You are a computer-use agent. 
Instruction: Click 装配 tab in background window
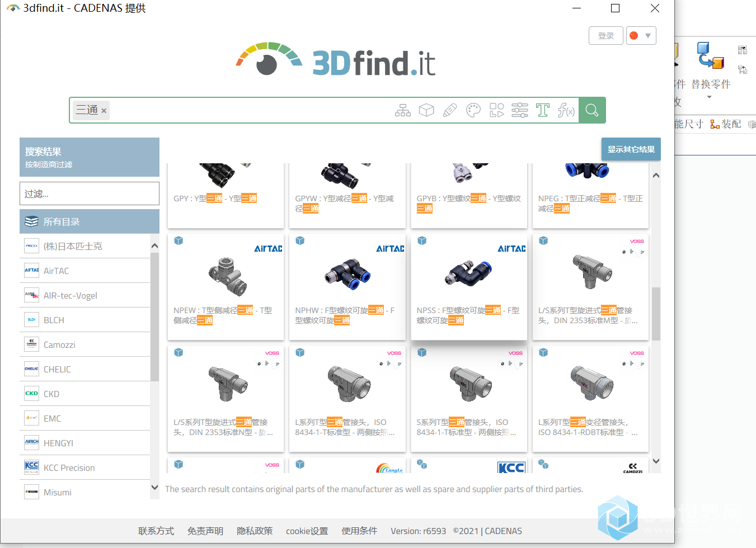(726, 124)
